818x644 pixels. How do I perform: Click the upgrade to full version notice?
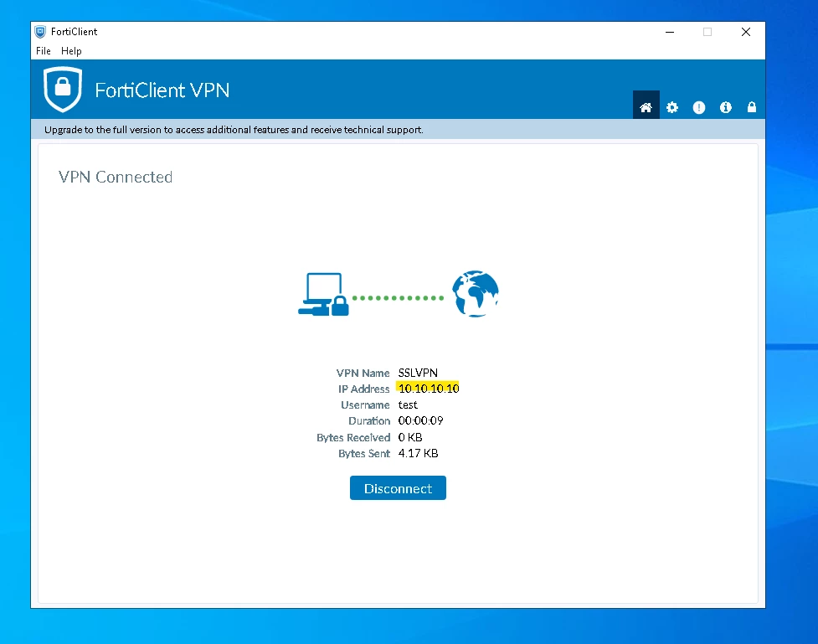[x=234, y=130]
